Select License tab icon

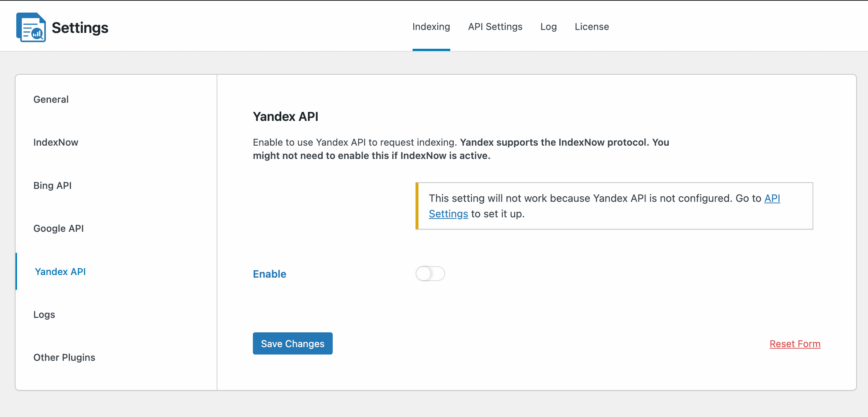592,27
